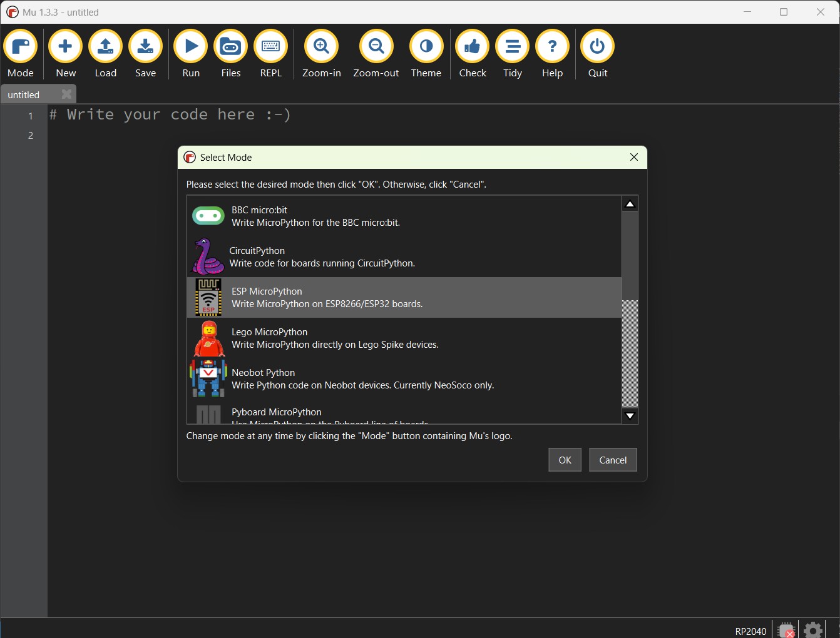Save the current file
Viewport: 840px width, 638px height.
(x=146, y=54)
